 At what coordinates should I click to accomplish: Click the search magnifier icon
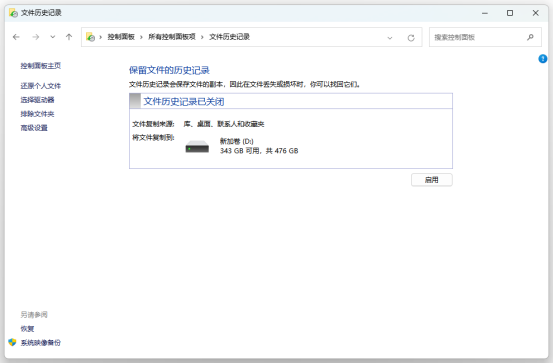pyautogui.click(x=530, y=37)
